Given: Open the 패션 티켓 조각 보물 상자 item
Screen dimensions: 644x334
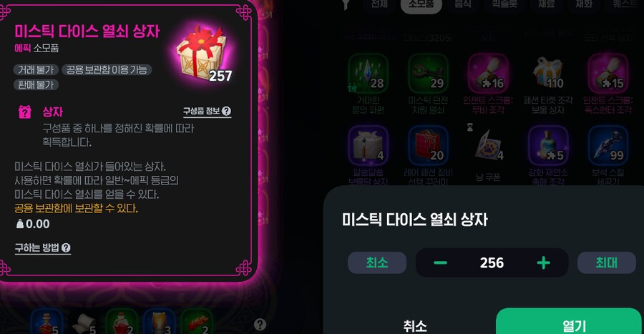Looking at the screenshot, I should click(x=548, y=74).
